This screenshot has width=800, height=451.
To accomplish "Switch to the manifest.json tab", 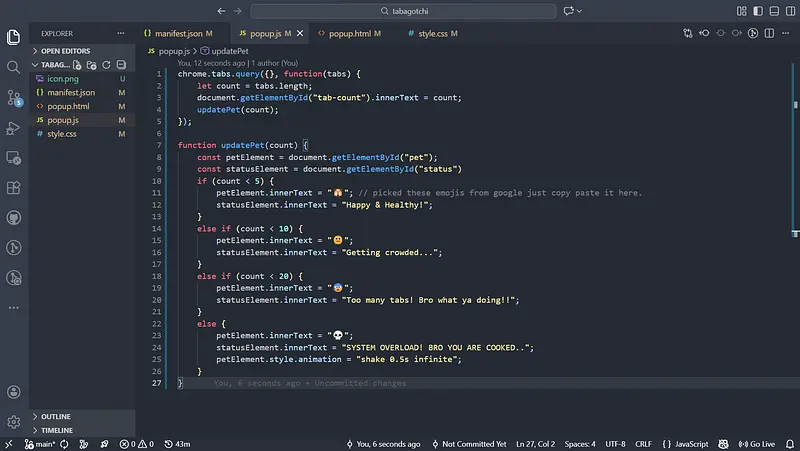I will tap(179, 33).
